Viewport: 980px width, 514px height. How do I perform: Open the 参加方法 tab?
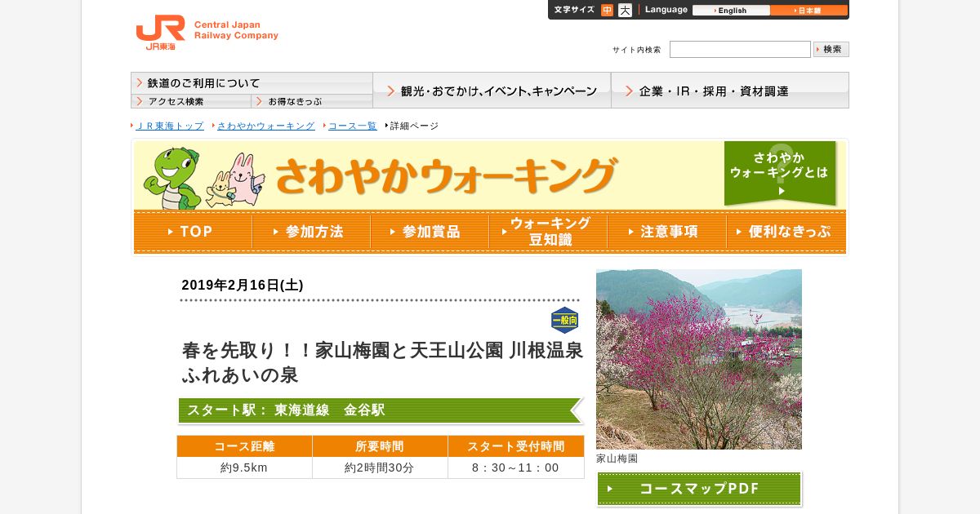tap(311, 232)
